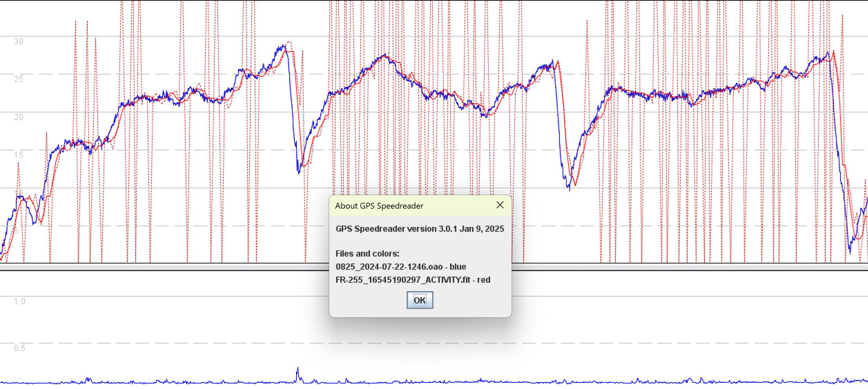Close the About GPS Speedreader dialog
This screenshot has height=389, width=868.
pos(500,205)
